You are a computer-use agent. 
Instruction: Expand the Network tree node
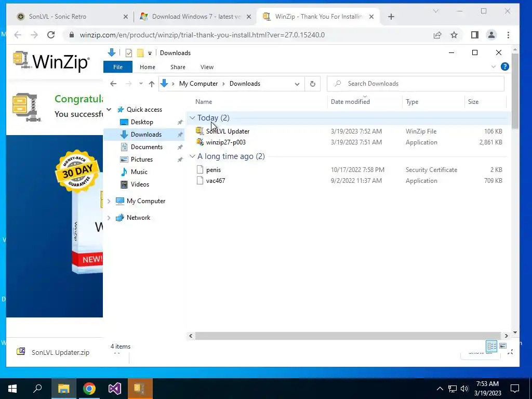tap(109, 218)
